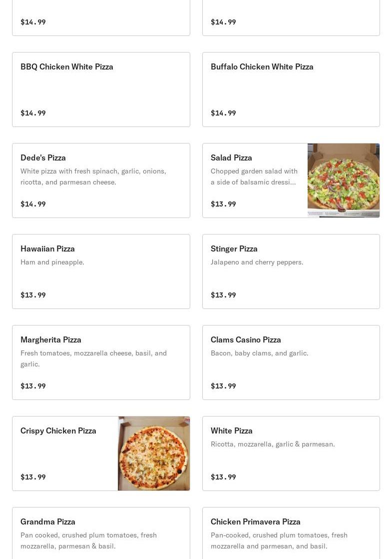Click the Salad Pizza photo thumbnail
The width and height of the screenshot is (392, 559).
[x=343, y=180]
